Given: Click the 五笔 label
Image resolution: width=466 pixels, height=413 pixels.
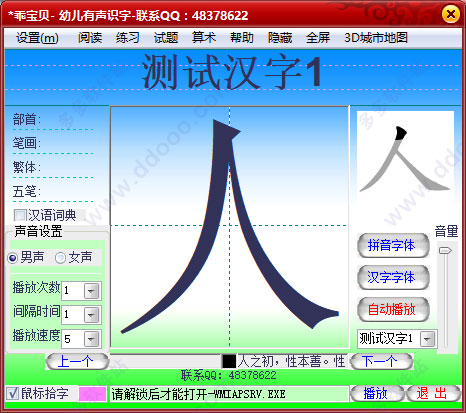Looking at the screenshot, I should point(27,191).
